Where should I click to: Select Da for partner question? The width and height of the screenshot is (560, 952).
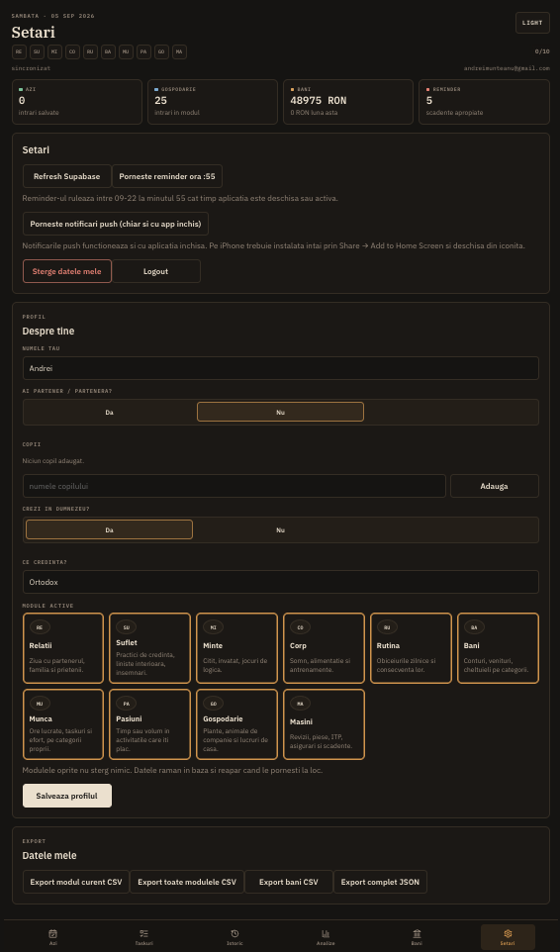109,412
